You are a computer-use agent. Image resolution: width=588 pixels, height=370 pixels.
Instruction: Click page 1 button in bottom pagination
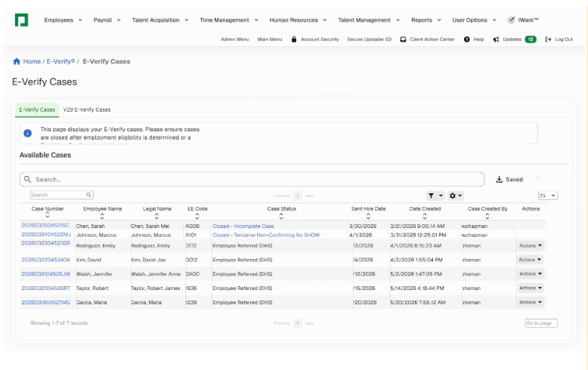point(297,323)
